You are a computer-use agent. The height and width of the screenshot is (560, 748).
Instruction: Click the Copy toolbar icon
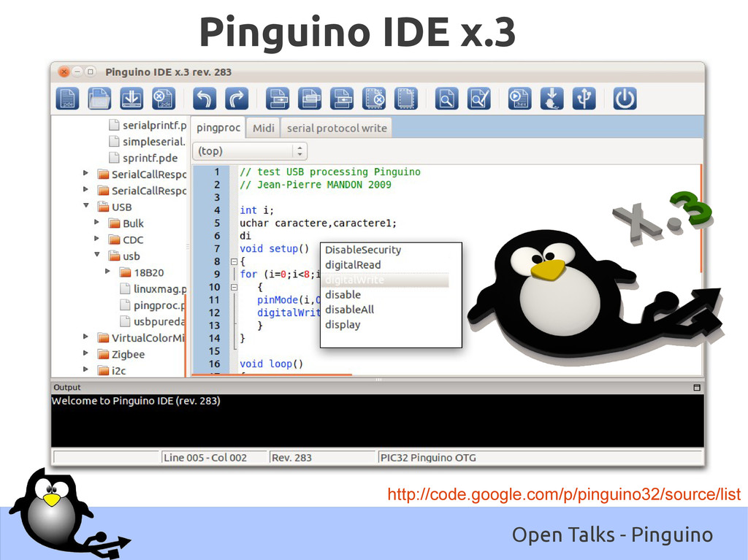tap(309, 99)
